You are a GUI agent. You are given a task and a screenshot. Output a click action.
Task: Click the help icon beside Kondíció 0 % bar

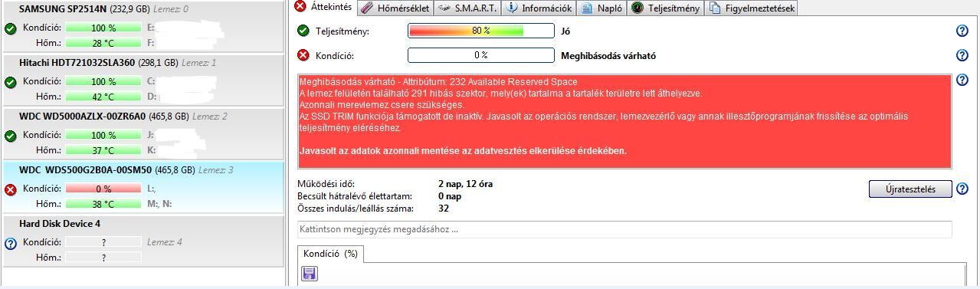pos(962,55)
